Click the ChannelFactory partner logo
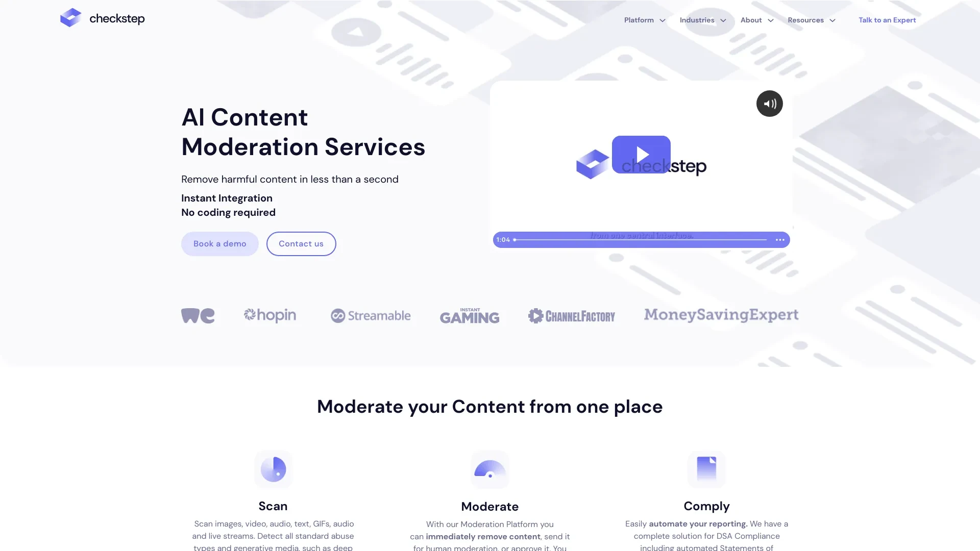980x551 pixels. 571,315
